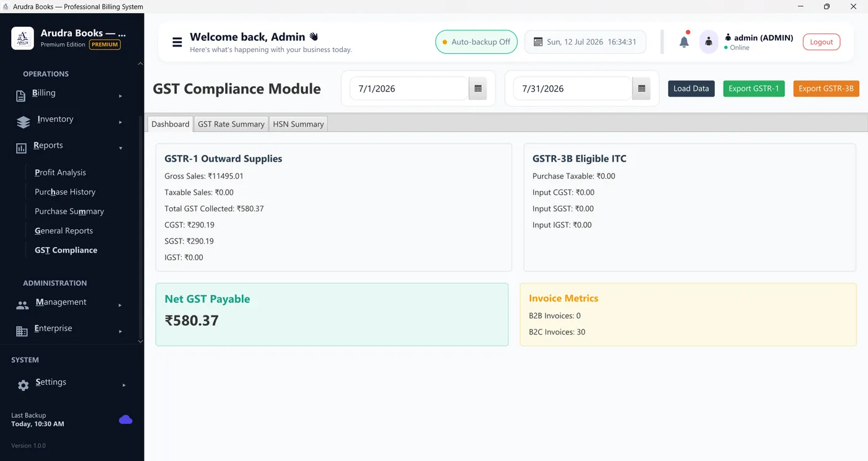The image size is (868, 461).
Task: Click the start date field 7/1/2026
Action: tap(409, 89)
